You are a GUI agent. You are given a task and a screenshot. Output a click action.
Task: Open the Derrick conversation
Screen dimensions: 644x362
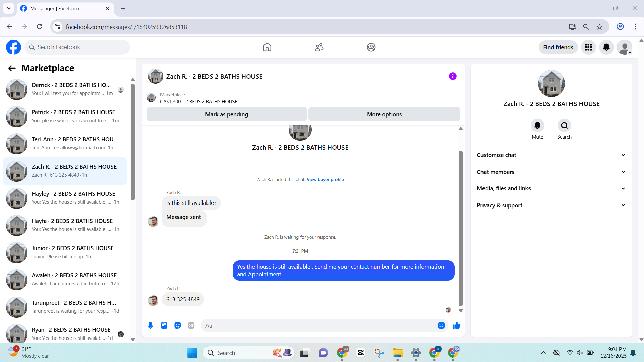click(x=65, y=89)
